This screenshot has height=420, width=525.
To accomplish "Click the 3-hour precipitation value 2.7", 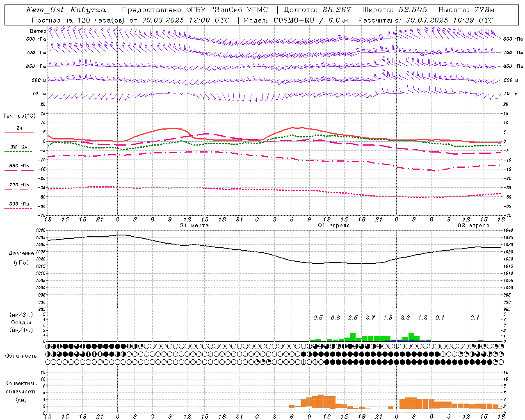I will (370, 318).
